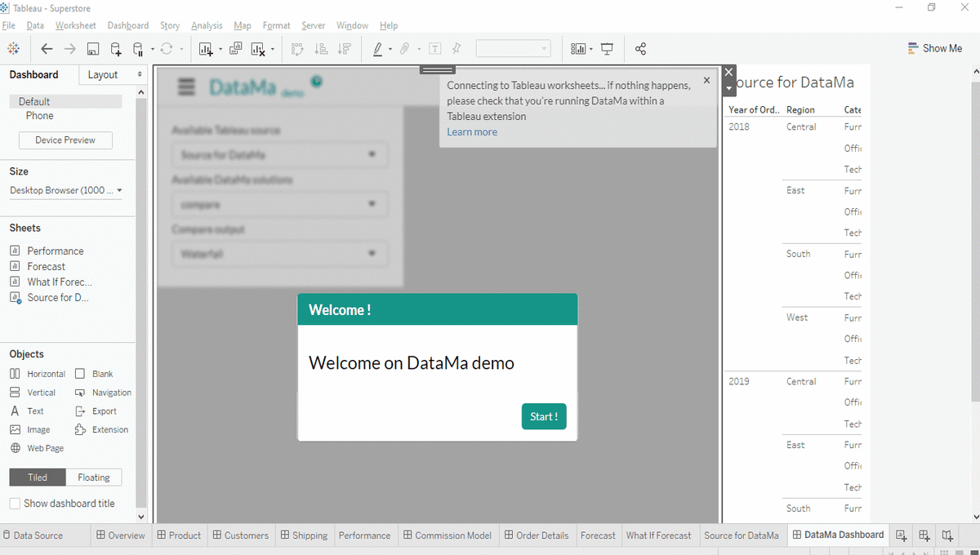980x555 pixels.
Task: Create a New Story using the bottom-right icon
Action: 947,535
